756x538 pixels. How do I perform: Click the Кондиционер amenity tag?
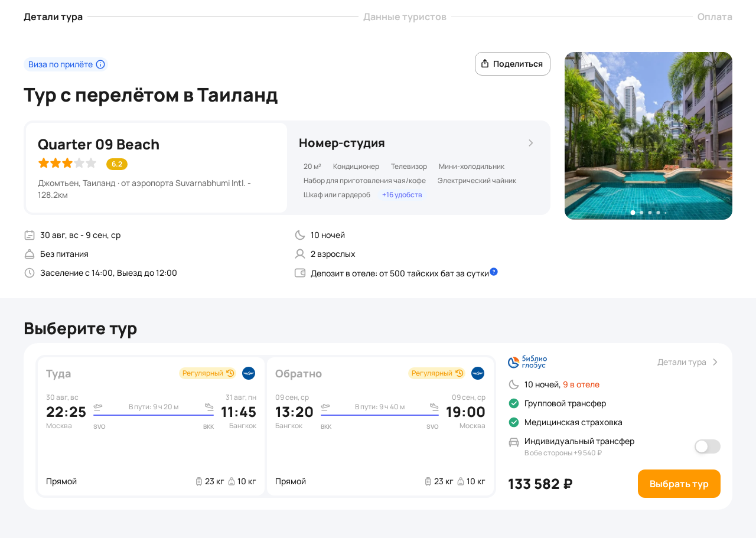[x=356, y=167]
